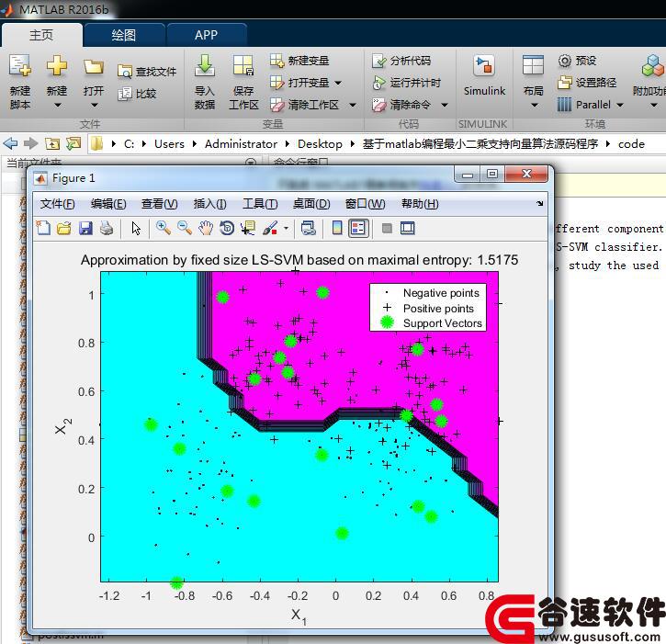Expand the Layout (布局) dropdown arrow
Viewport: 666px width, 644px height.
[535, 105]
